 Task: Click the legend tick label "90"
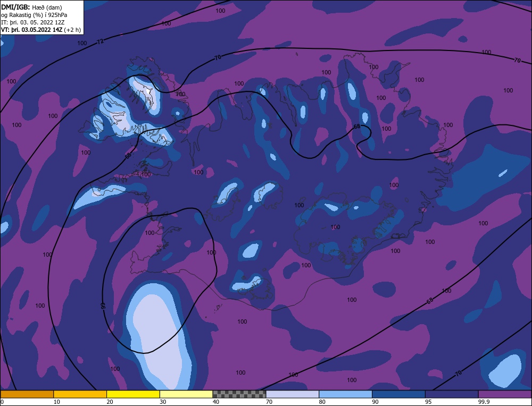(375, 402)
